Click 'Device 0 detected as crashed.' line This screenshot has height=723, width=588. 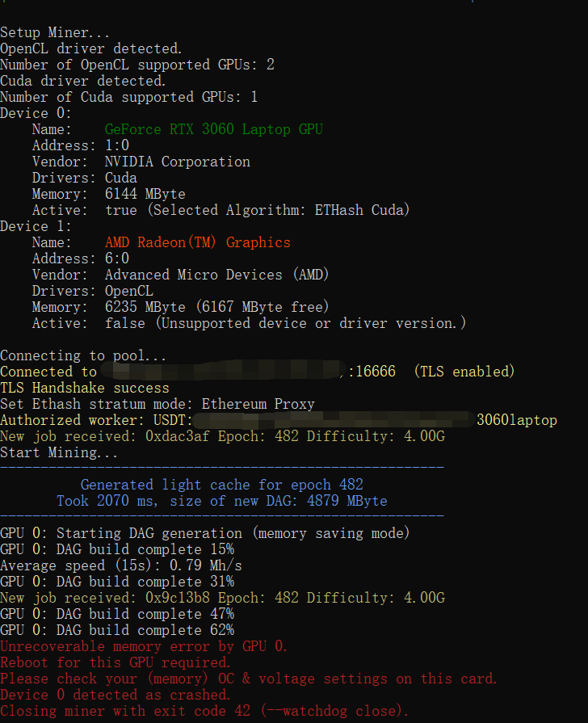point(115,695)
